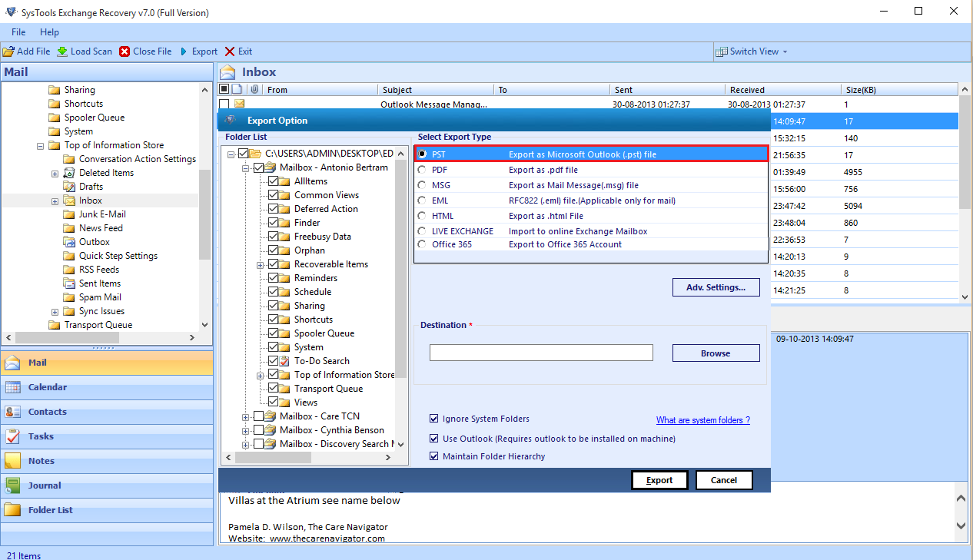This screenshot has height=560, width=973.
Task: Click the Deleted Items folder icon
Action: [x=70, y=173]
